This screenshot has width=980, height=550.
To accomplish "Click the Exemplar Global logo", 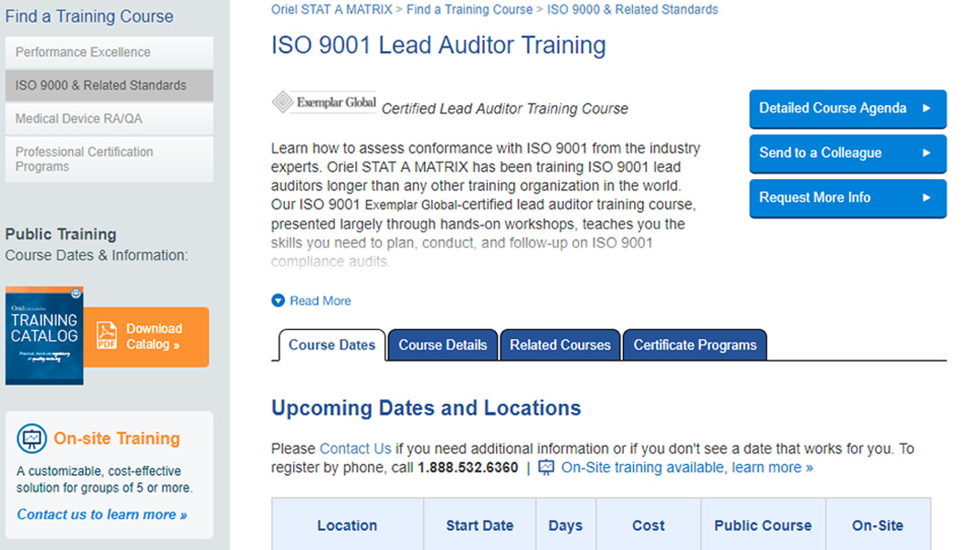I will pos(323,102).
